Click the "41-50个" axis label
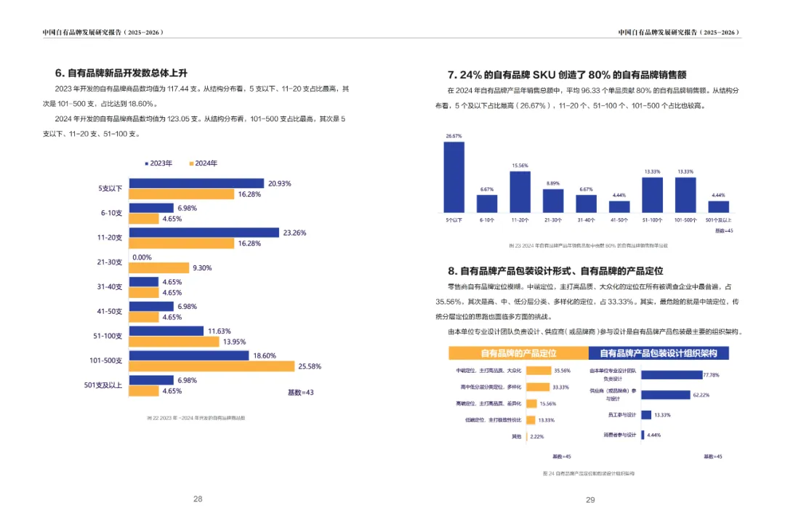785x532 pixels. coord(619,220)
